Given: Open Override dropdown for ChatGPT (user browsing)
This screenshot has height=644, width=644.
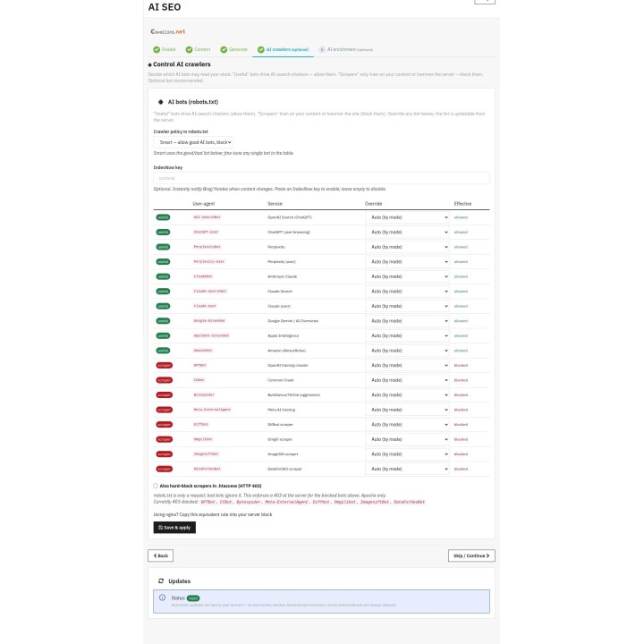Looking at the screenshot, I should tap(407, 232).
